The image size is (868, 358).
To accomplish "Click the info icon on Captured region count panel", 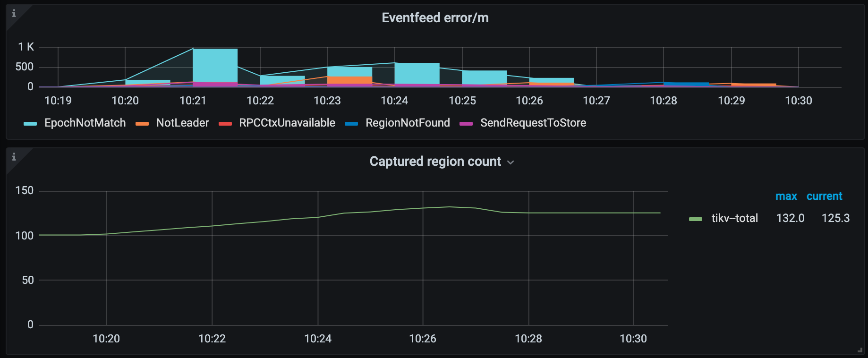I will pyautogui.click(x=13, y=155).
